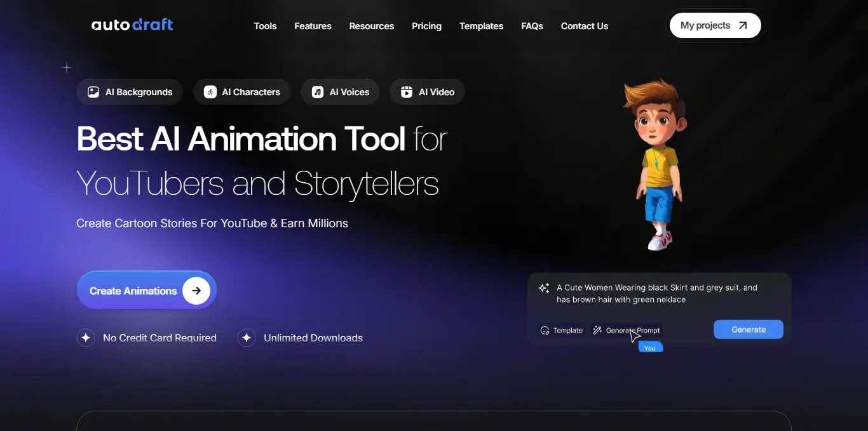Select the AI Voices pill
Viewport: 868px width, 431px height.
[340, 92]
